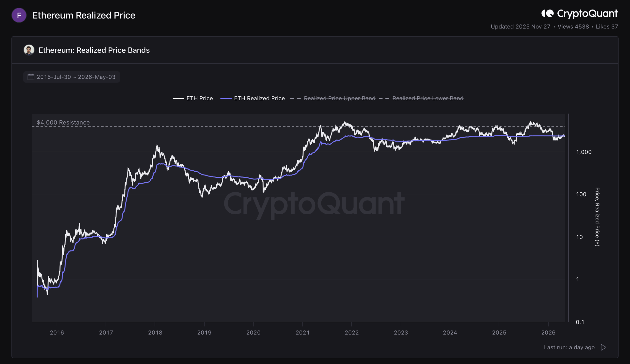Click the Updated 2025 Nov 27 text

pyautogui.click(x=520, y=27)
